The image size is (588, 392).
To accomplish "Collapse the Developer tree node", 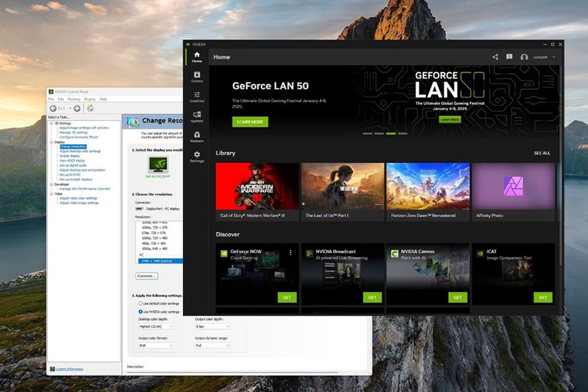I will click(x=51, y=184).
